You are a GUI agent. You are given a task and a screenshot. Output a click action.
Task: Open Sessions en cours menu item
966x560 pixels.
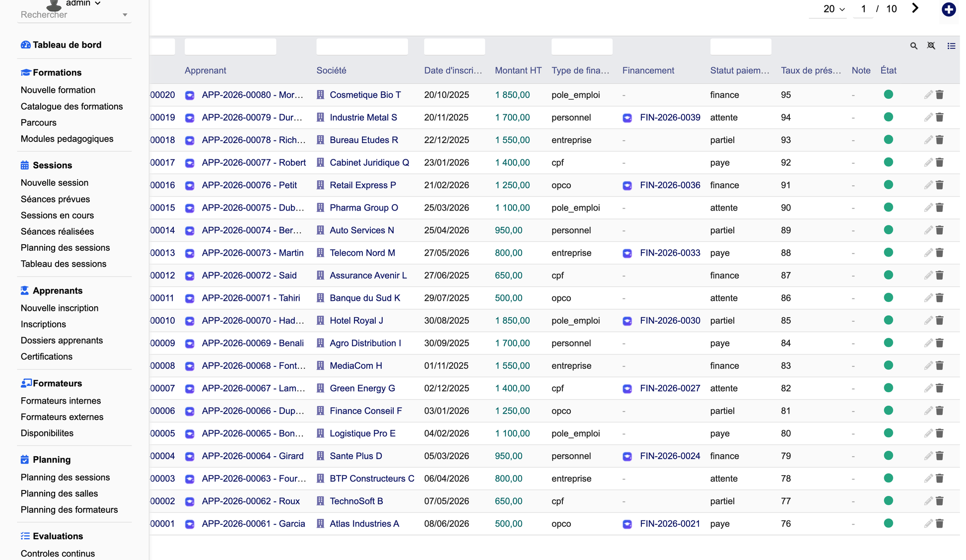pos(57,215)
